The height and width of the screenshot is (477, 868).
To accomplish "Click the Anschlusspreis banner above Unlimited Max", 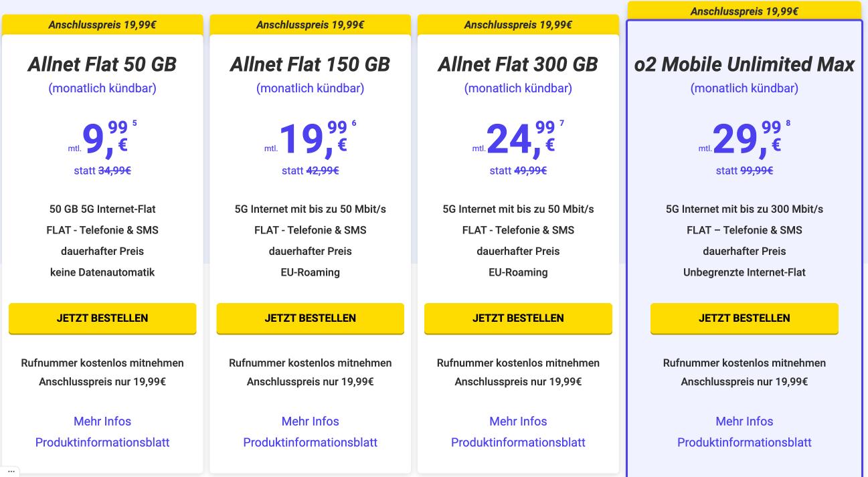I will tap(744, 11).
